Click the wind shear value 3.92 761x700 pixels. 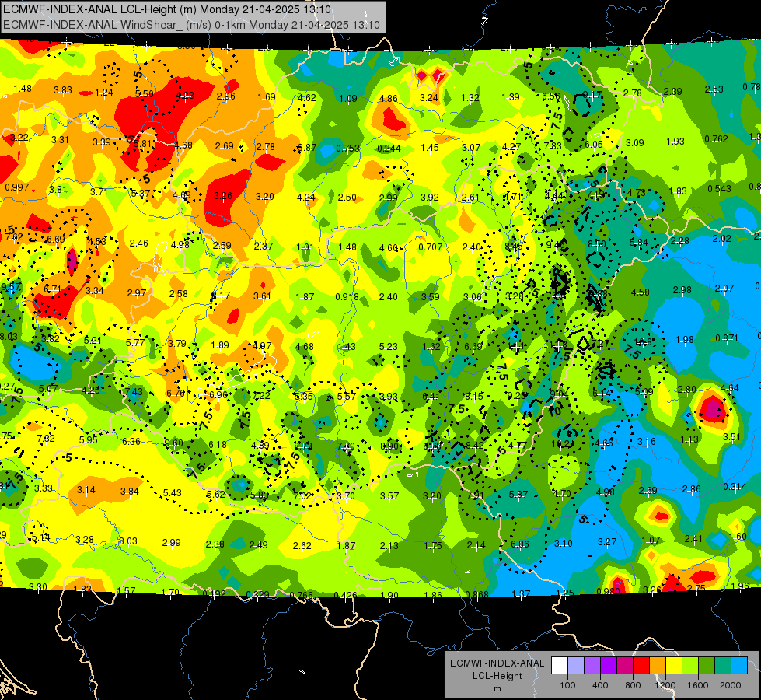tap(430, 198)
